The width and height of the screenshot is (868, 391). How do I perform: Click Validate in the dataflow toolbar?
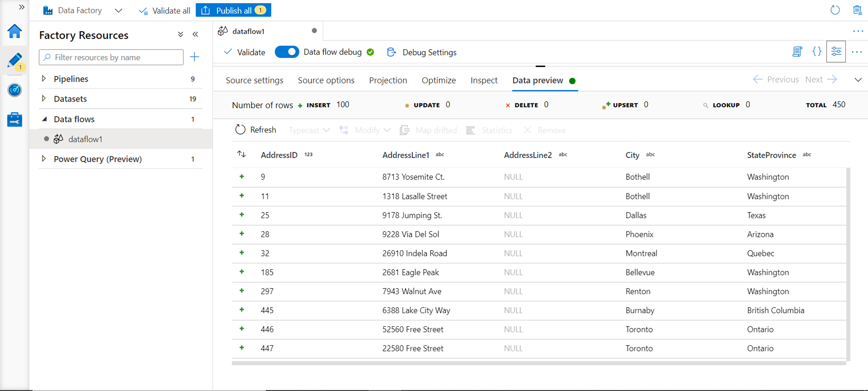244,52
